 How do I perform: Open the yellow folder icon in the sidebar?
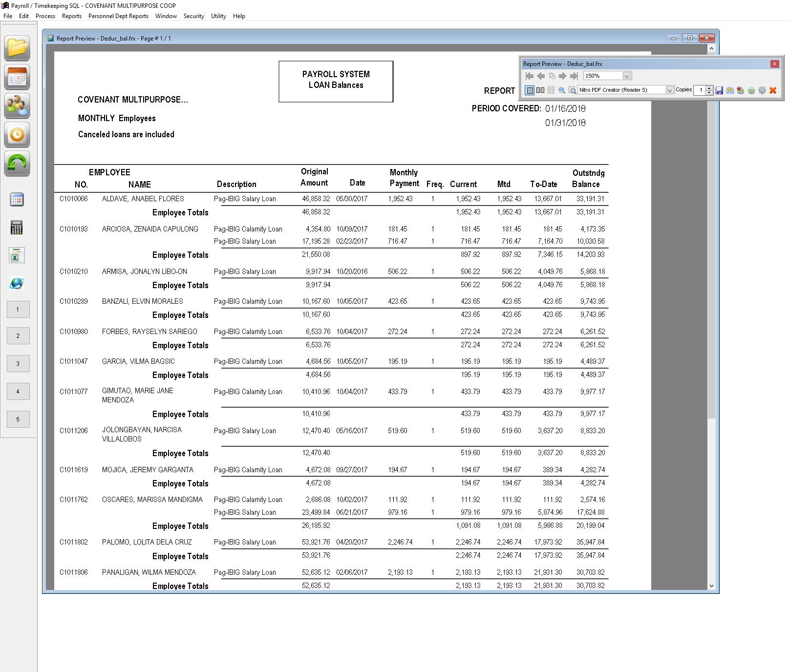click(x=17, y=48)
